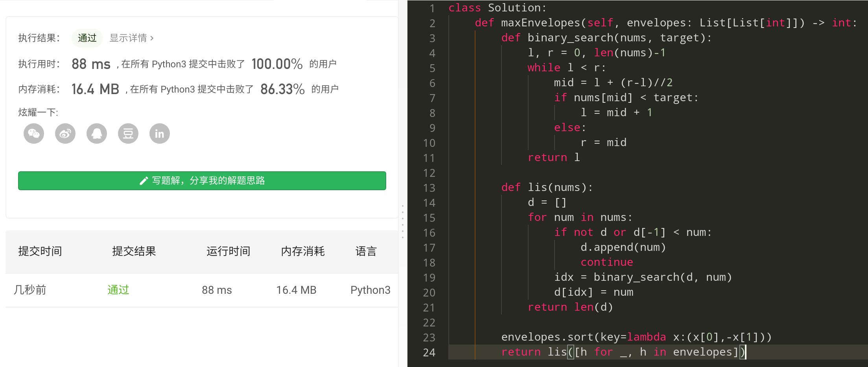The image size is (868, 367).
Task: Click line number 13 in editor gutter
Action: [x=429, y=188]
